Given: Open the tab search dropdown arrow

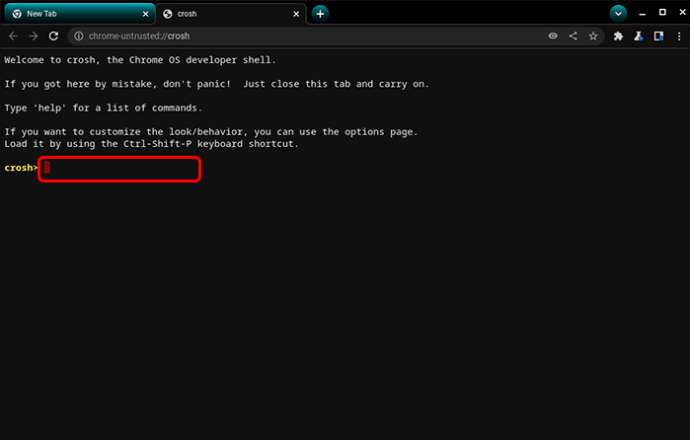Looking at the screenshot, I should tap(618, 14).
